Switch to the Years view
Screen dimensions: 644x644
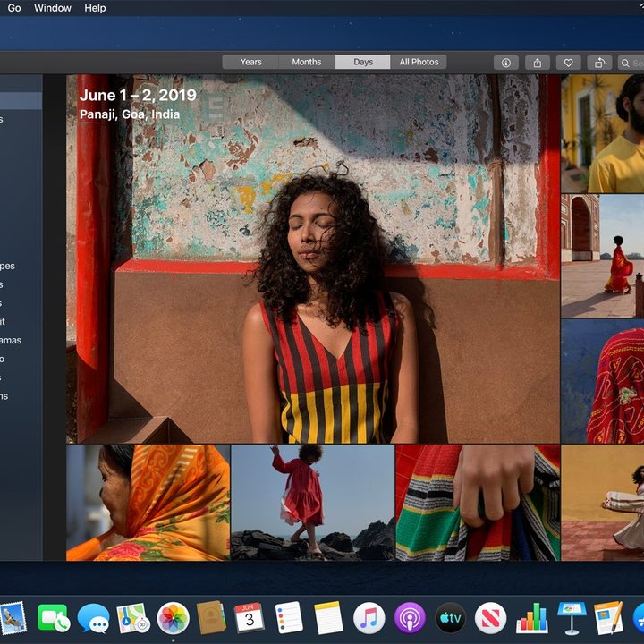[250, 62]
